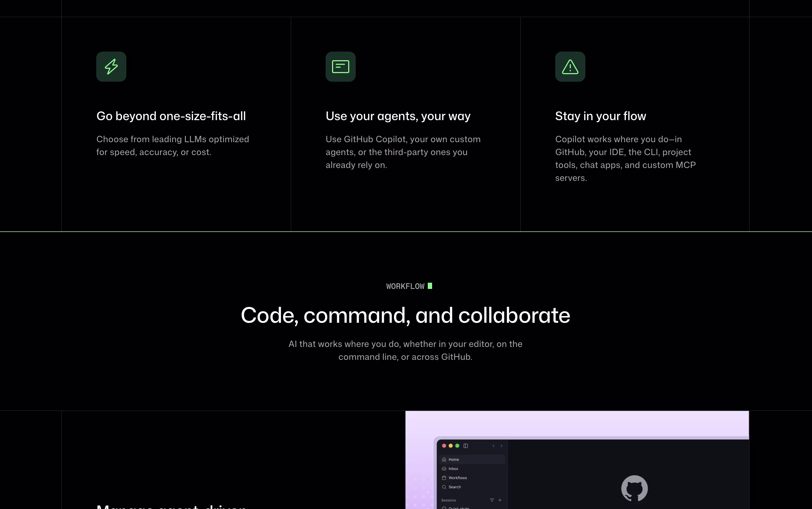Click 'Code, command, and collaborate' heading
The image size is (812, 509).
pos(405,316)
